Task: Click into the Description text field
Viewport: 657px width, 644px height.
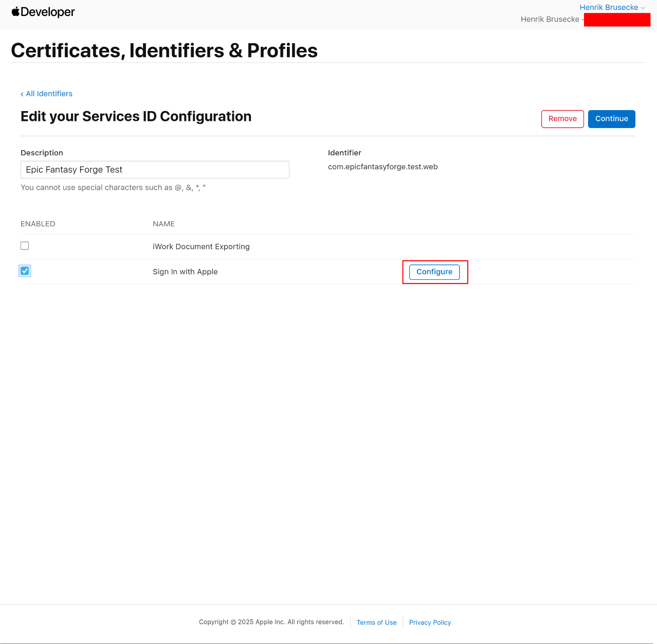Action: 155,170
